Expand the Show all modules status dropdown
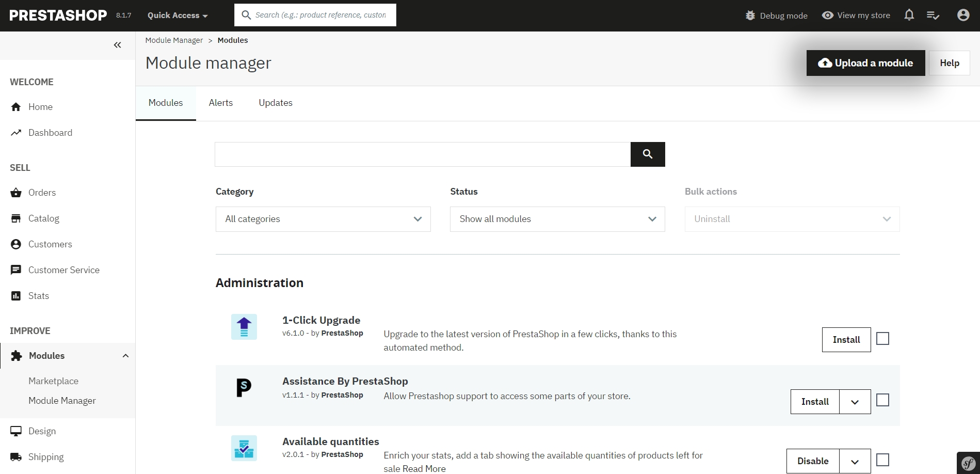 [557, 219]
